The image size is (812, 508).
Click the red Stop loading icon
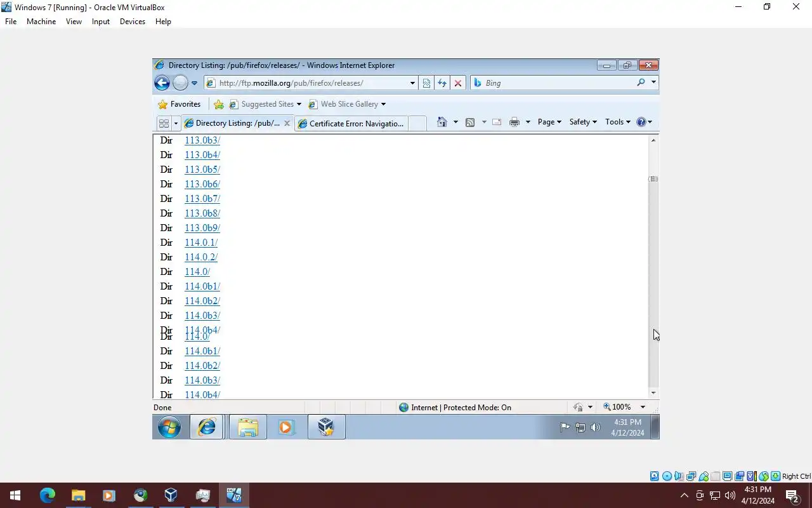[x=458, y=83]
